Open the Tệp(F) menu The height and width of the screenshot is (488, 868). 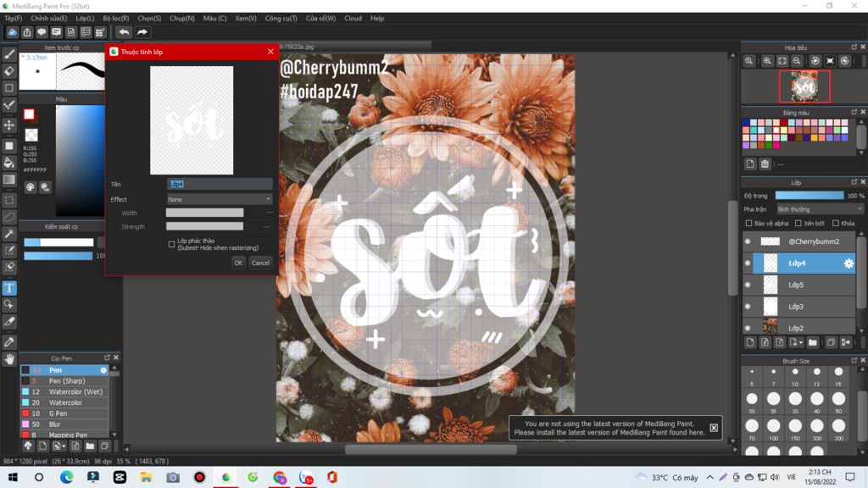pos(14,19)
